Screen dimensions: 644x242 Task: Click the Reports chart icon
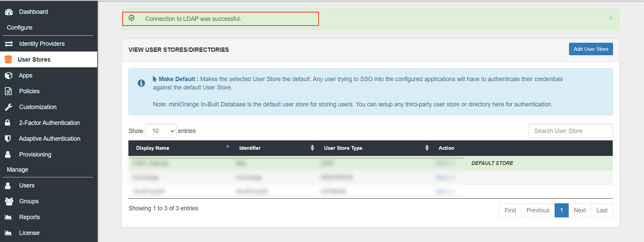8,217
